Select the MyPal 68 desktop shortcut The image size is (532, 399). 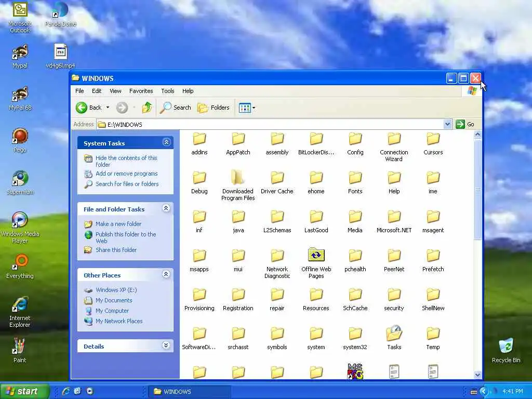(20, 98)
